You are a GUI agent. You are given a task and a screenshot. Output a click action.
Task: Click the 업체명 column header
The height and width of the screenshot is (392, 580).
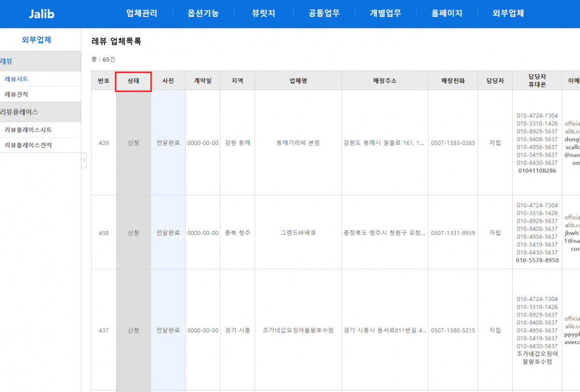click(298, 81)
